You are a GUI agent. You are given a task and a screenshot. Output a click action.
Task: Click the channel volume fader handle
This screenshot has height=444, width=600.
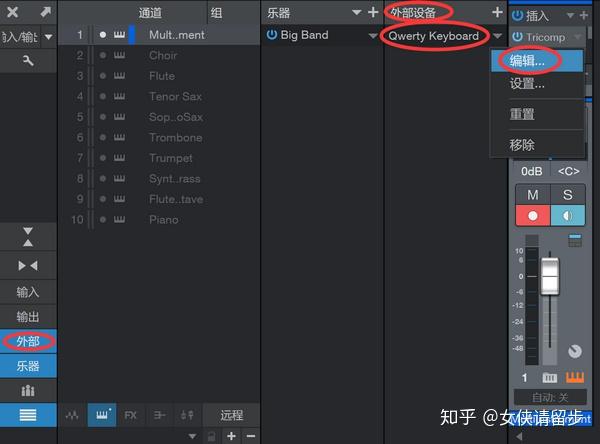click(x=550, y=276)
